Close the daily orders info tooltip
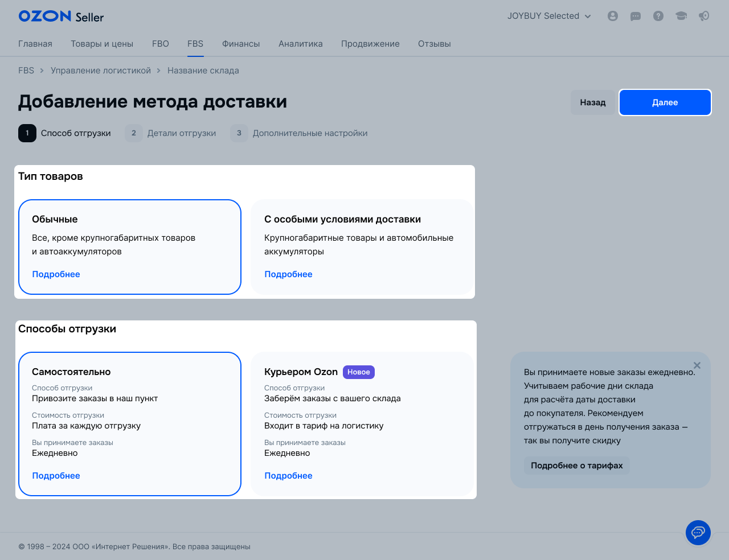The height and width of the screenshot is (560, 729). point(697,365)
